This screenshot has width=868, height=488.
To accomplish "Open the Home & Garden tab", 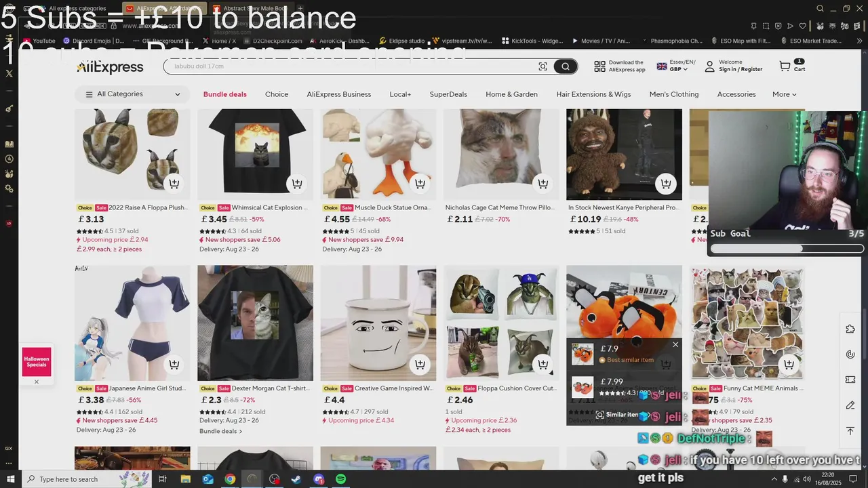I will click(x=512, y=94).
